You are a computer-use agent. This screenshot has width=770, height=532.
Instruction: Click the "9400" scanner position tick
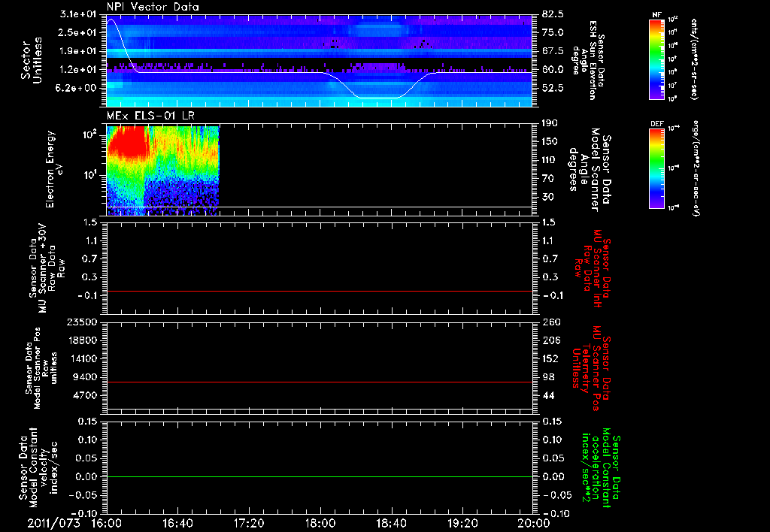[x=86, y=377]
